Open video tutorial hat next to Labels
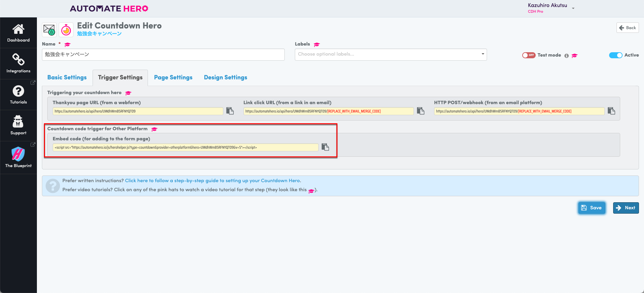The image size is (644, 293). click(x=317, y=45)
